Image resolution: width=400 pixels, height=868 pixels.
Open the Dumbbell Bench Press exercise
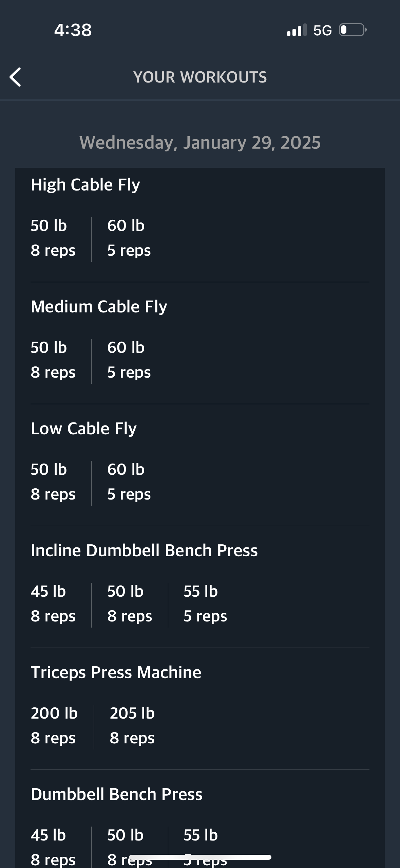click(x=116, y=794)
